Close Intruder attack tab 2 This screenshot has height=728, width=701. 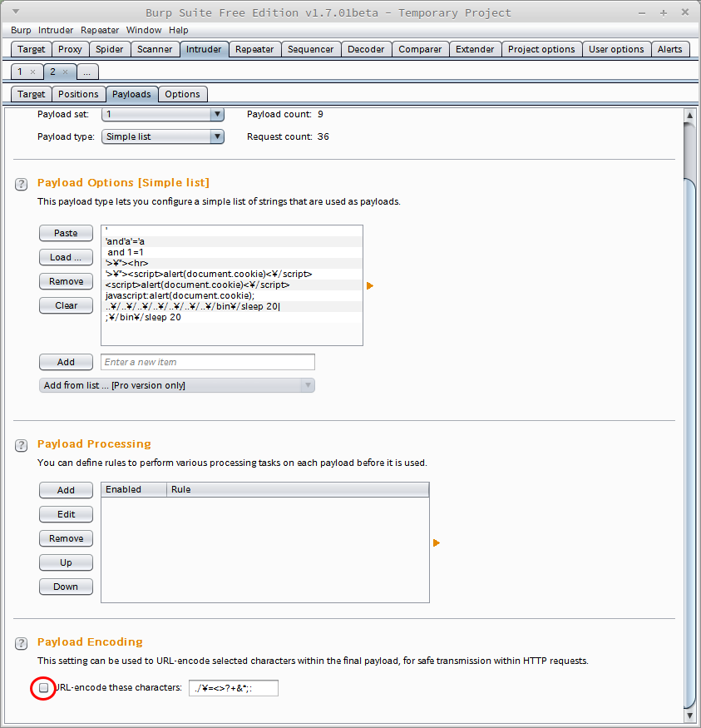(x=66, y=72)
